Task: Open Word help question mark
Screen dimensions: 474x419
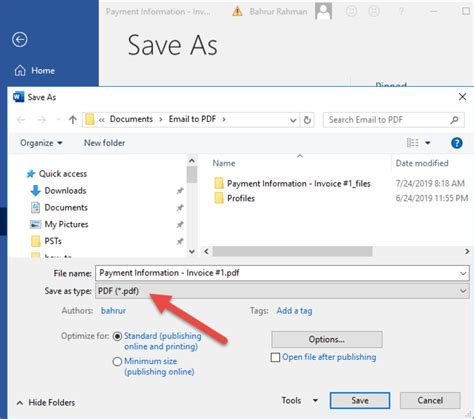Action: pyautogui.click(x=401, y=11)
